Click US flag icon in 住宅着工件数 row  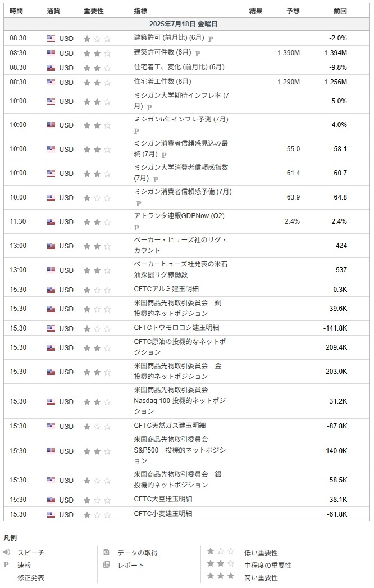(x=51, y=82)
